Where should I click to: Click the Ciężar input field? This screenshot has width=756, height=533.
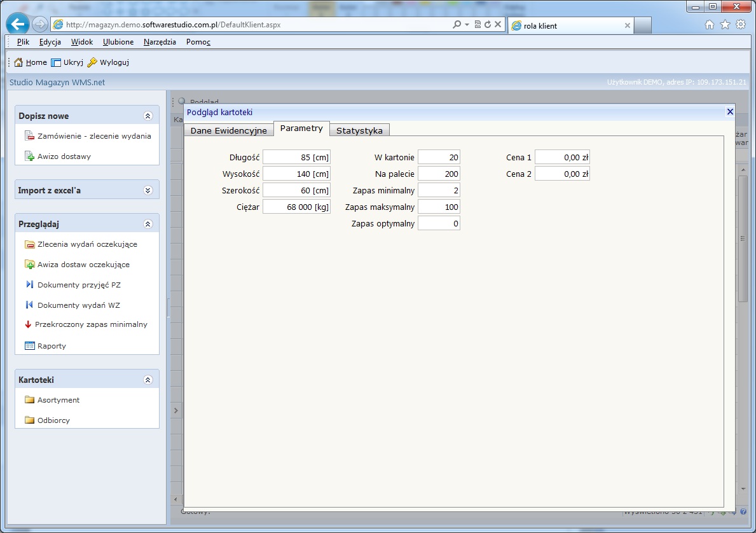coord(296,207)
